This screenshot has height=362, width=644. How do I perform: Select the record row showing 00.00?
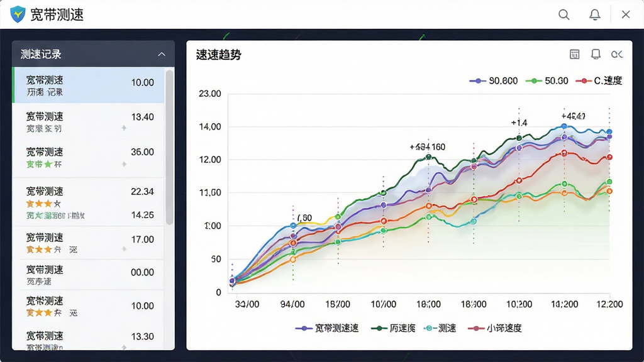(x=88, y=275)
